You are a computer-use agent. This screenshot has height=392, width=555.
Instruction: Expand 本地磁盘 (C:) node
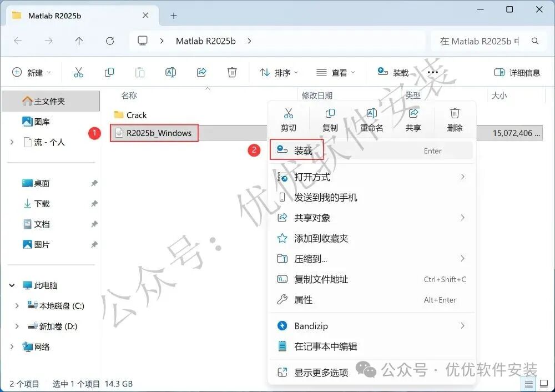tap(17, 306)
